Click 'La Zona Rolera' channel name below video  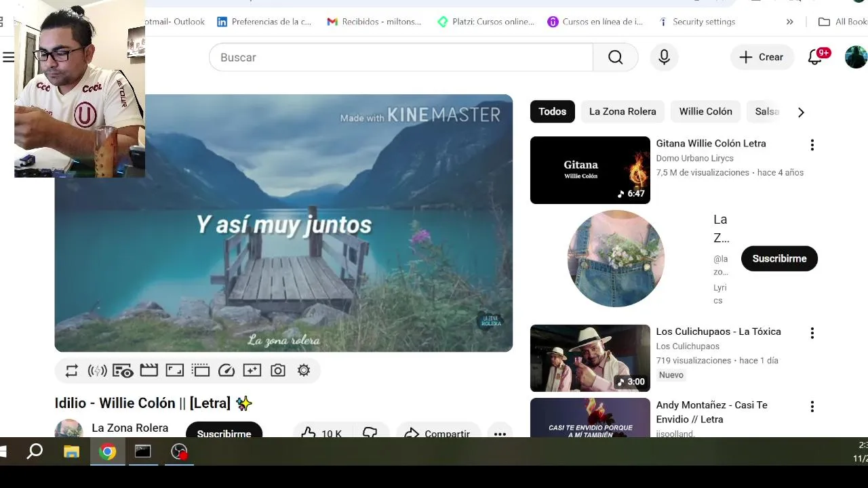(130, 428)
